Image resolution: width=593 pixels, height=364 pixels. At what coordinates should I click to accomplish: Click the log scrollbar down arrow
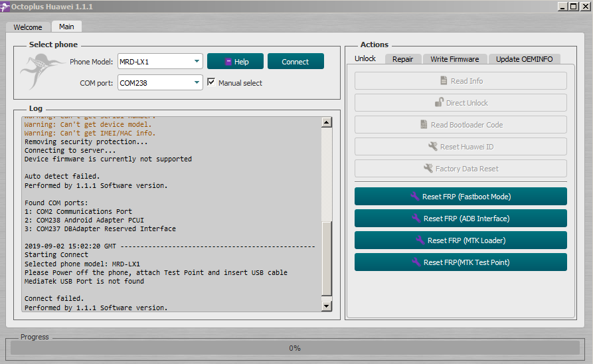pos(326,306)
